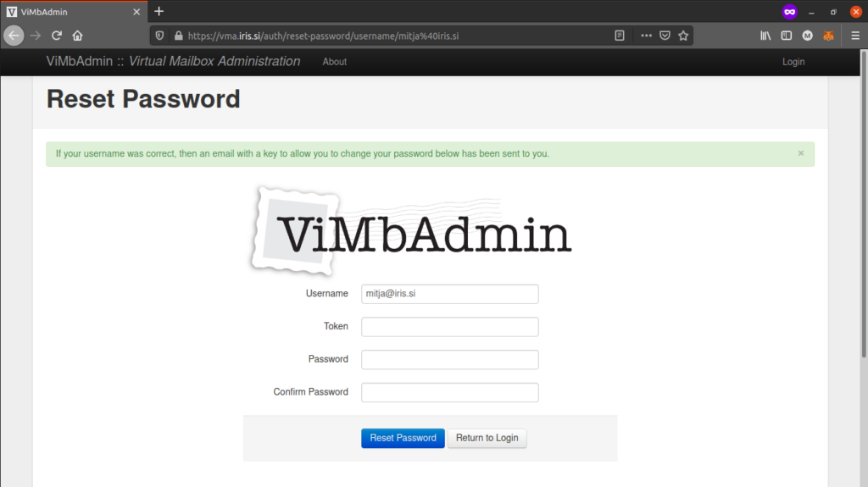Save page to Pocket
868x487 pixels.
point(665,36)
